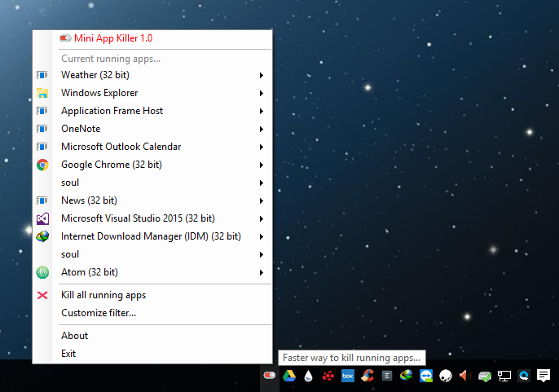This screenshot has height=392, width=559.
Task: Click the Atom (32 bit) green icon
Action: coord(42,272)
